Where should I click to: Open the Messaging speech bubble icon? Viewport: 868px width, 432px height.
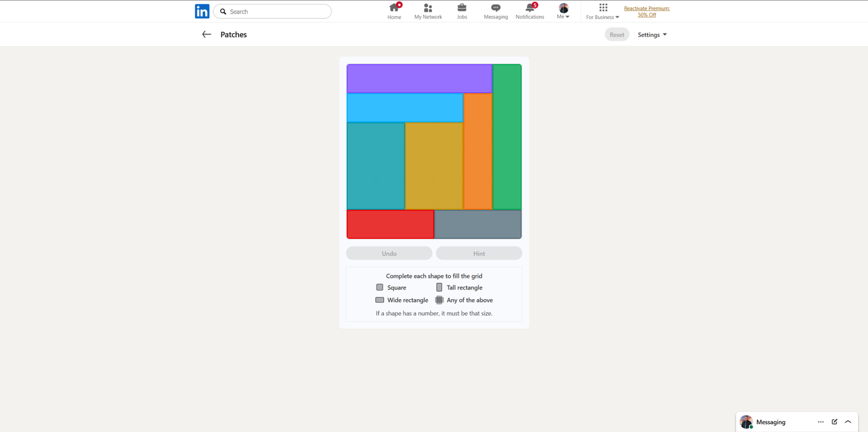(495, 8)
